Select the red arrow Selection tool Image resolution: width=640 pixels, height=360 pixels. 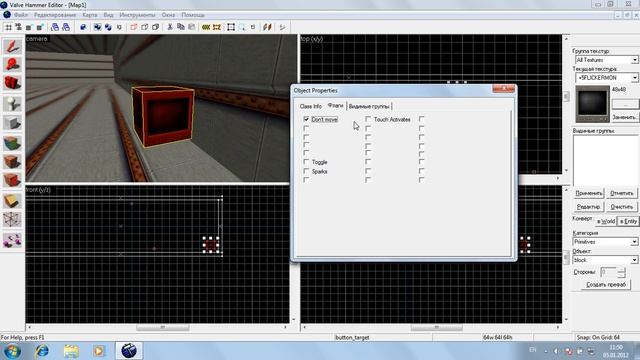click(12, 46)
